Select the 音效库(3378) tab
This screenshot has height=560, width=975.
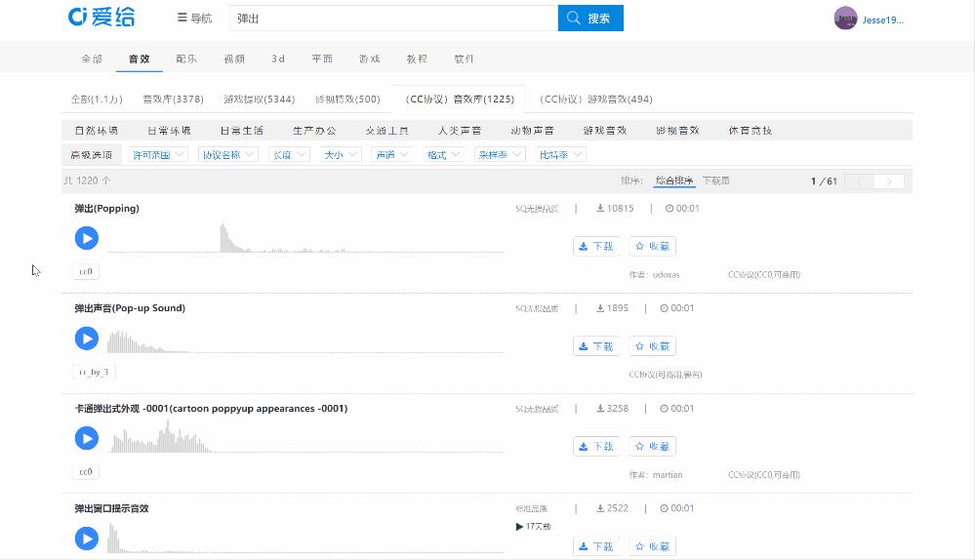click(x=173, y=99)
